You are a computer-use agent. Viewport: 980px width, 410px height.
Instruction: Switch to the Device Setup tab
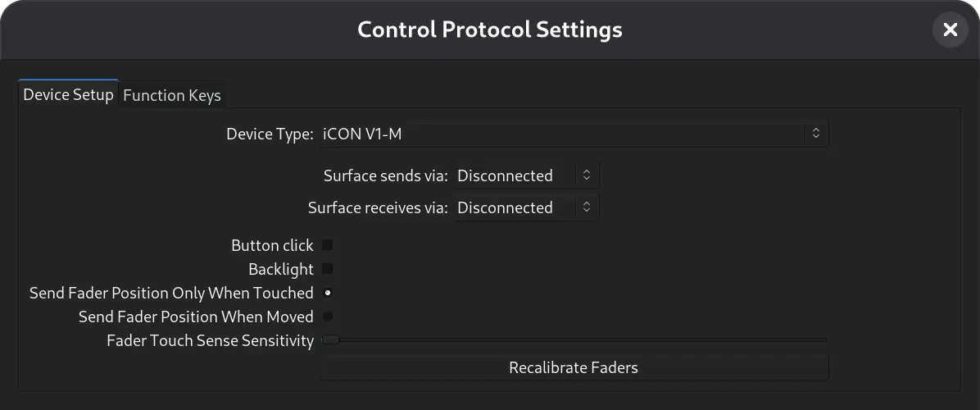pos(68,94)
